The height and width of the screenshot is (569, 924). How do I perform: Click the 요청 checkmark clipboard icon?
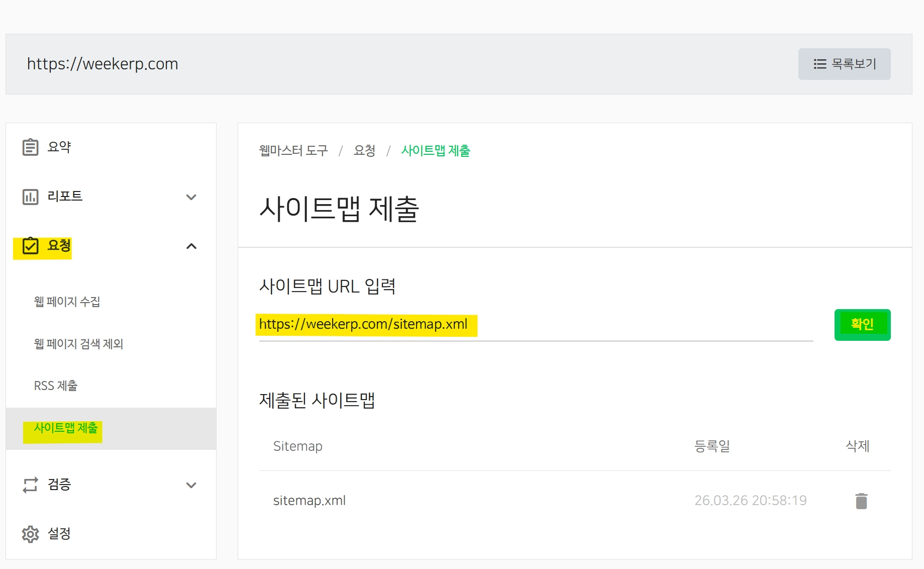tap(30, 246)
